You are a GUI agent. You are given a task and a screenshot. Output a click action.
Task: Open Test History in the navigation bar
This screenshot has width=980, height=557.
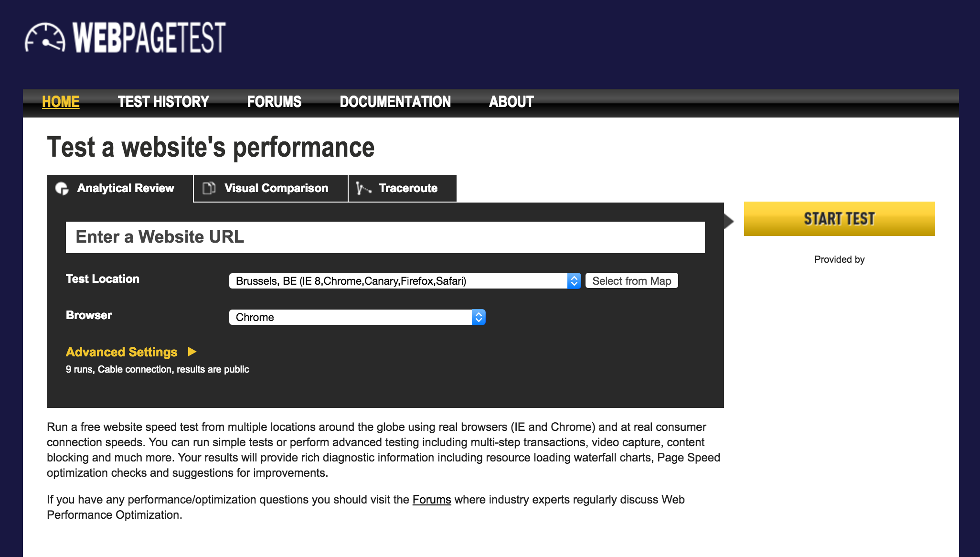(163, 102)
